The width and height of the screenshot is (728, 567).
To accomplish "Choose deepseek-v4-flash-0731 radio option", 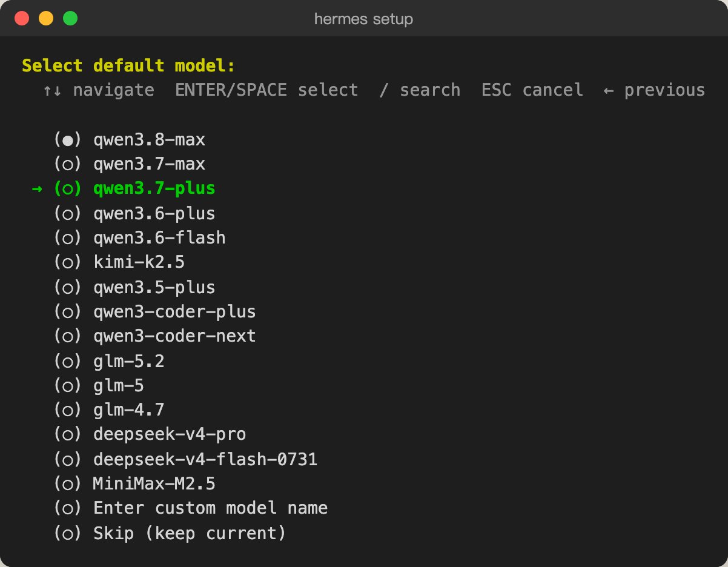I will 185,459.
